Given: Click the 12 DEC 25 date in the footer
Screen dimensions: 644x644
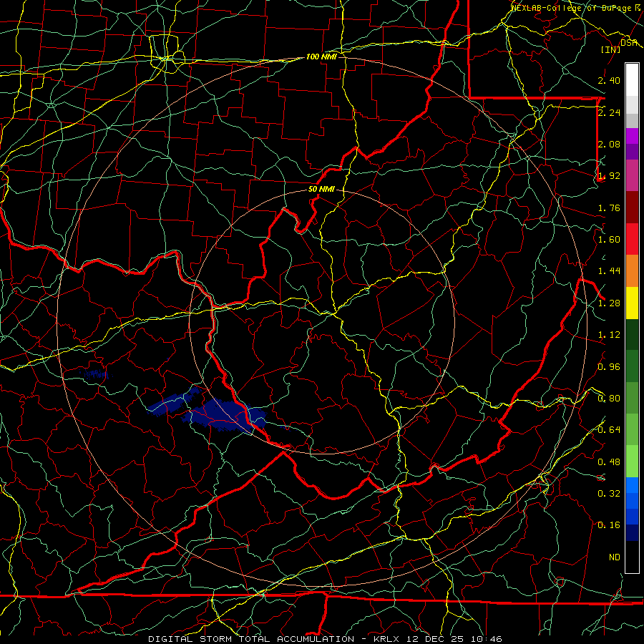Looking at the screenshot, I should [435, 639].
